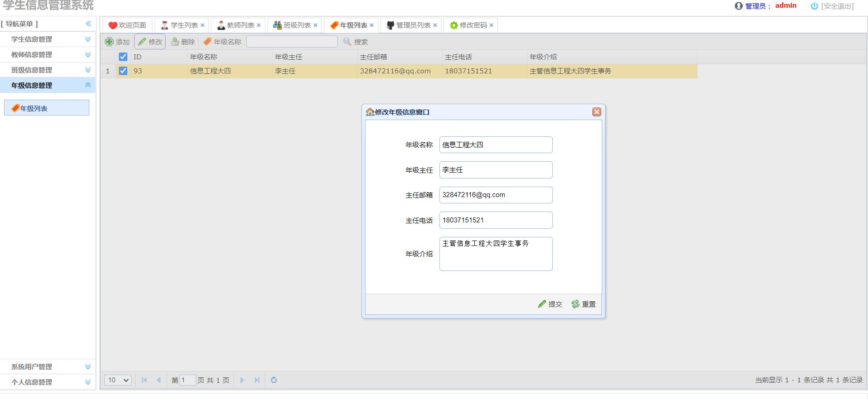Close the 班级列表 tab with its x

(x=315, y=25)
